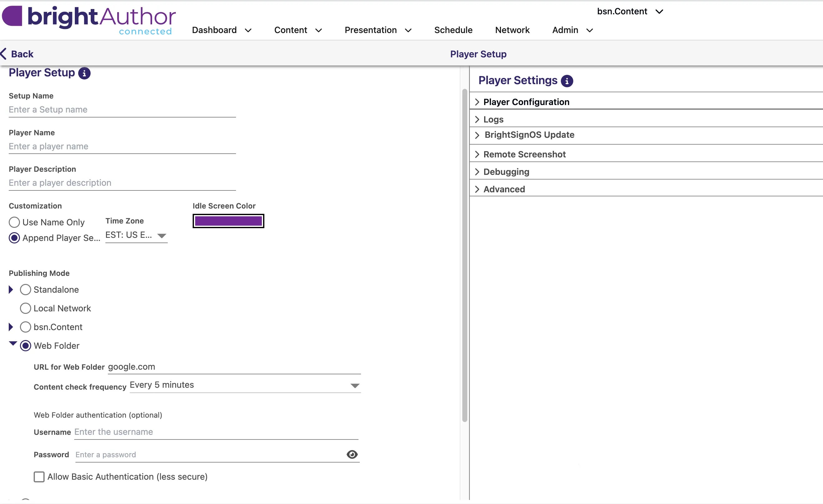Choose bsn.Content publishing mode radio
The width and height of the screenshot is (823, 504).
point(25,327)
